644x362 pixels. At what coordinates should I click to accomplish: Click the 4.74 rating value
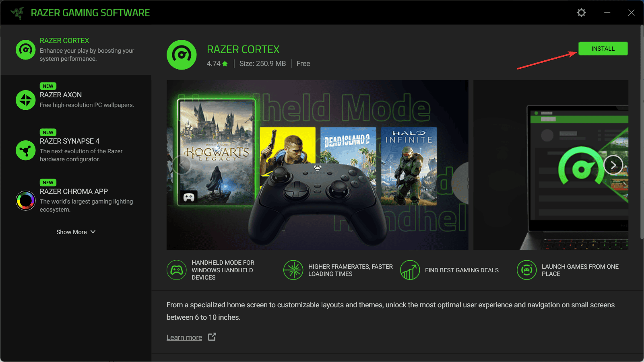(214, 64)
